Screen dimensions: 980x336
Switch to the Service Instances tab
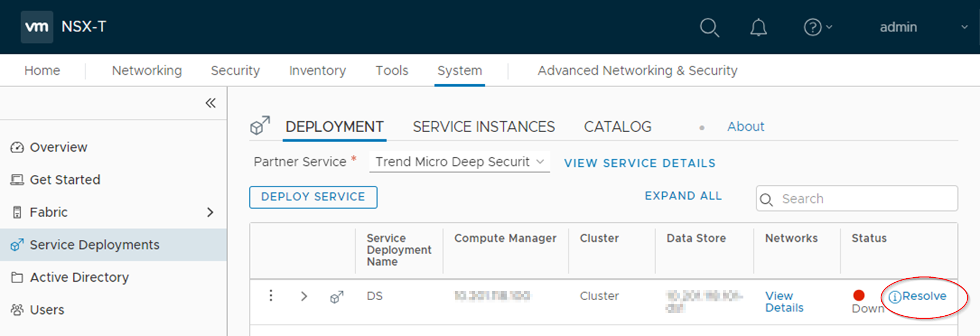[484, 127]
